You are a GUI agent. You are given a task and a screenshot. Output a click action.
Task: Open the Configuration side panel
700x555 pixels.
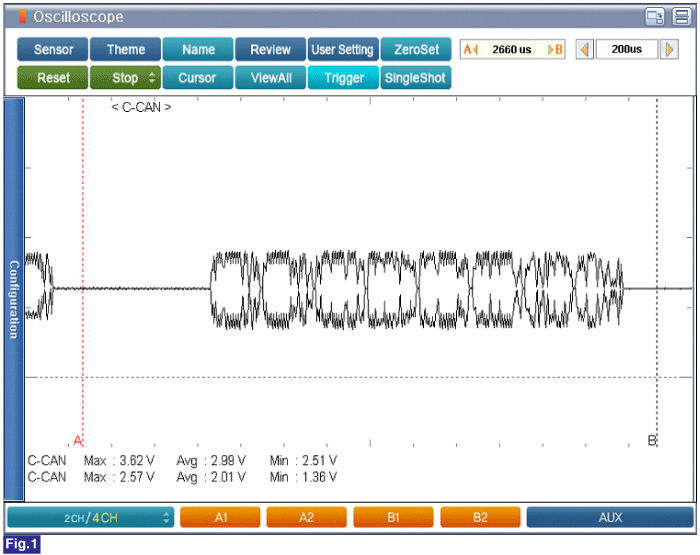[14, 299]
